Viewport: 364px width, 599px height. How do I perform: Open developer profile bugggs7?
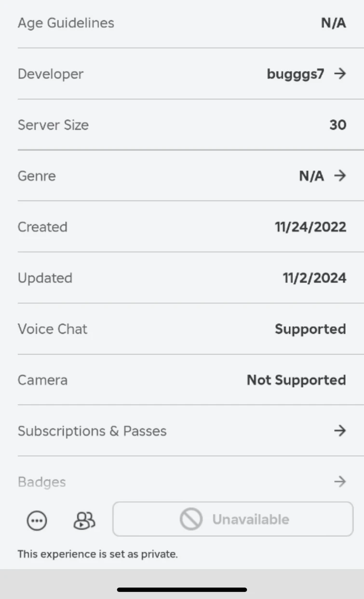[x=296, y=74]
